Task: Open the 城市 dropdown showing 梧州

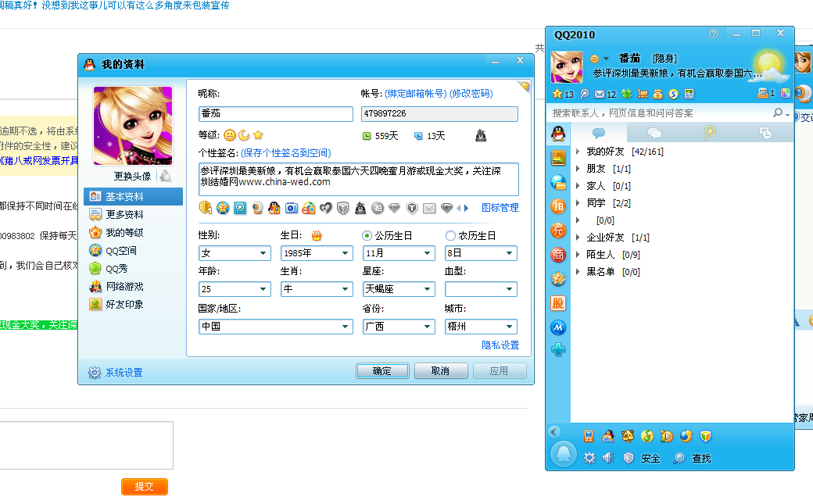Action: [480, 326]
